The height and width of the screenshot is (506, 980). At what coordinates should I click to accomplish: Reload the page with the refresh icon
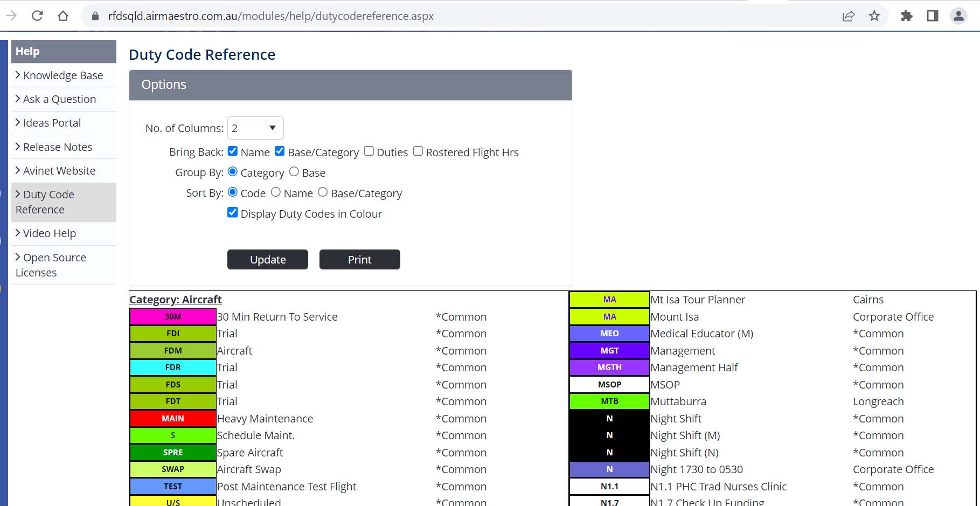tap(37, 16)
